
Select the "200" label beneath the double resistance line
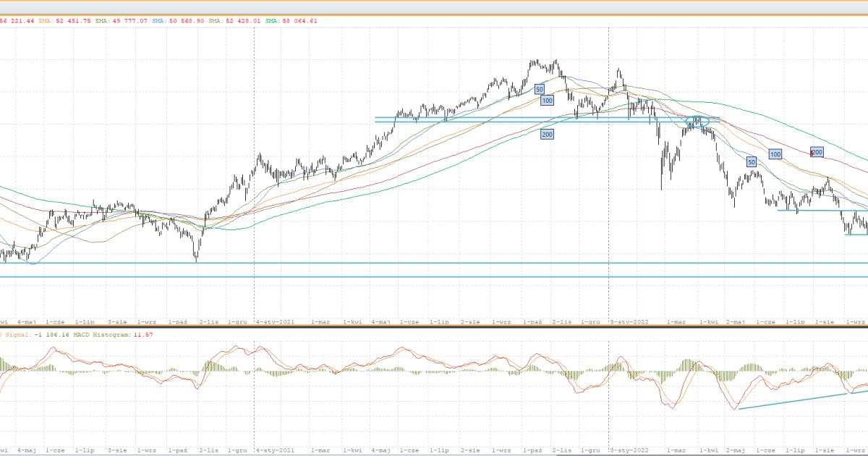[x=547, y=134]
